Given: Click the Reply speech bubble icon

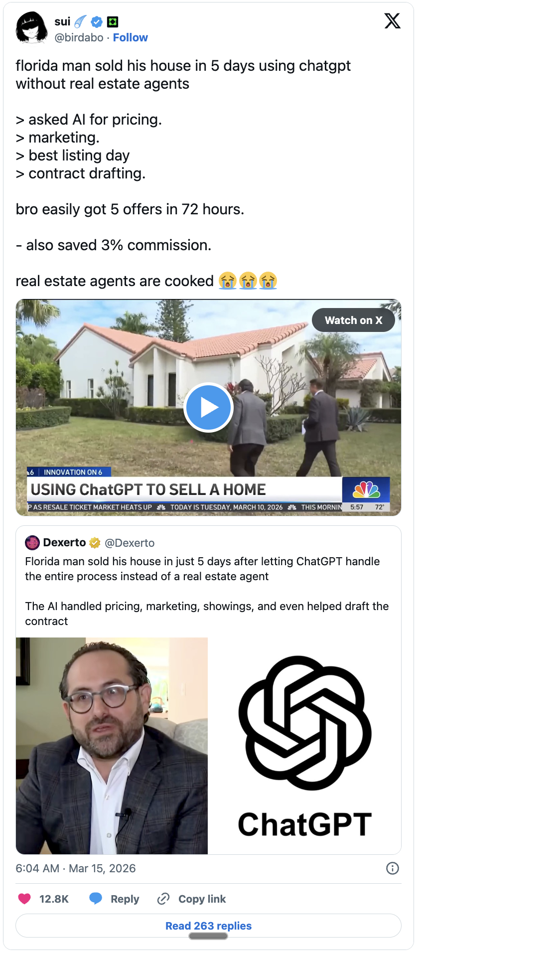Looking at the screenshot, I should pos(96,899).
